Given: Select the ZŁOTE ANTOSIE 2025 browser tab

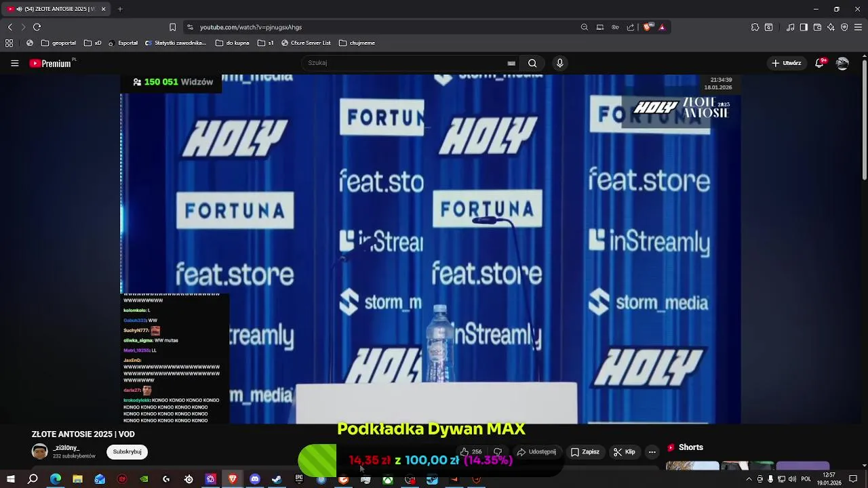Looking at the screenshot, I should point(54,9).
